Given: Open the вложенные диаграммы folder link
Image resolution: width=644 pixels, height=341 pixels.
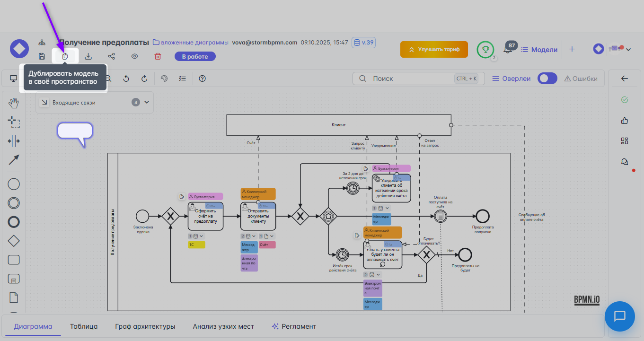Looking at the screenshot, I should click(x=191, y=43).
